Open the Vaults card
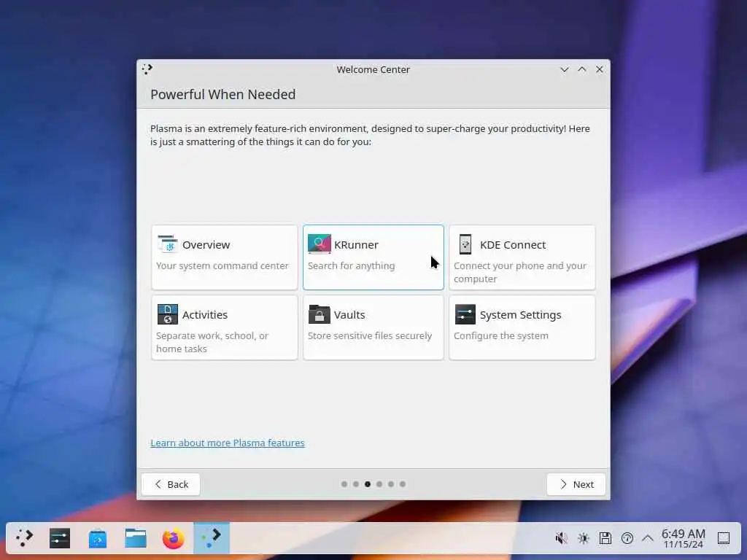Image resolution: width=747 pixels, height=560 pixels. tap(373, 327)
